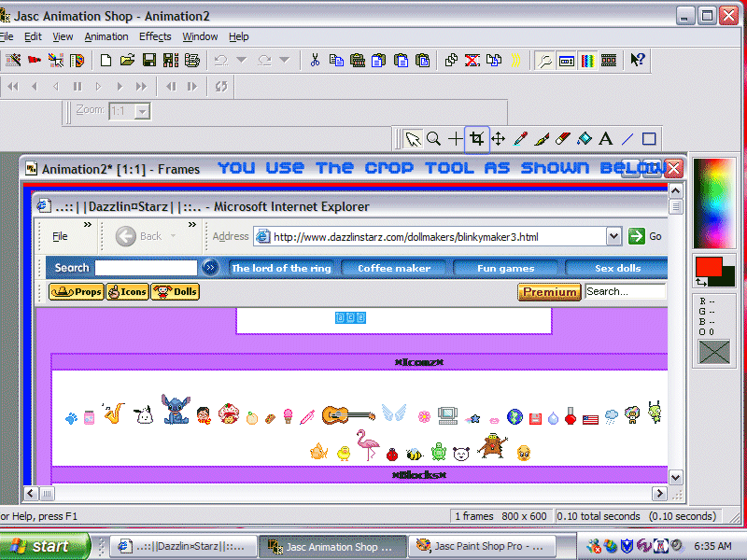Expand the Undo history dropdown arrow
Viewport: 747px width, 560px height.
coord(242,60)
